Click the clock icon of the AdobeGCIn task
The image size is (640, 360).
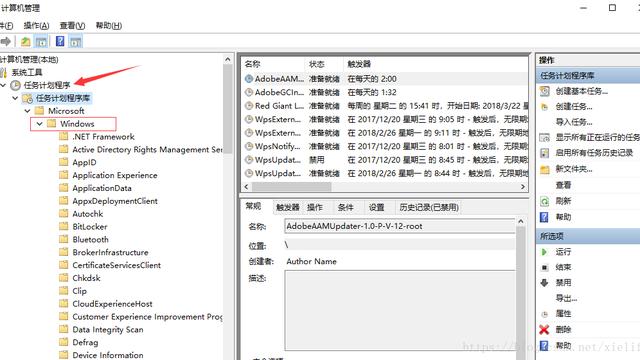pos(249,92)
